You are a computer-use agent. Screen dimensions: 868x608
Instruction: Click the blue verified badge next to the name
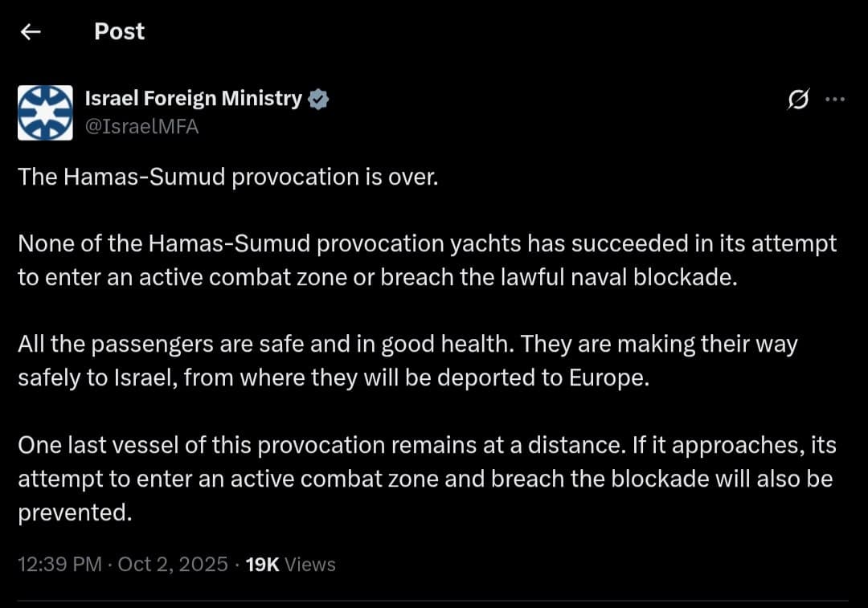[x=318, y=99]
